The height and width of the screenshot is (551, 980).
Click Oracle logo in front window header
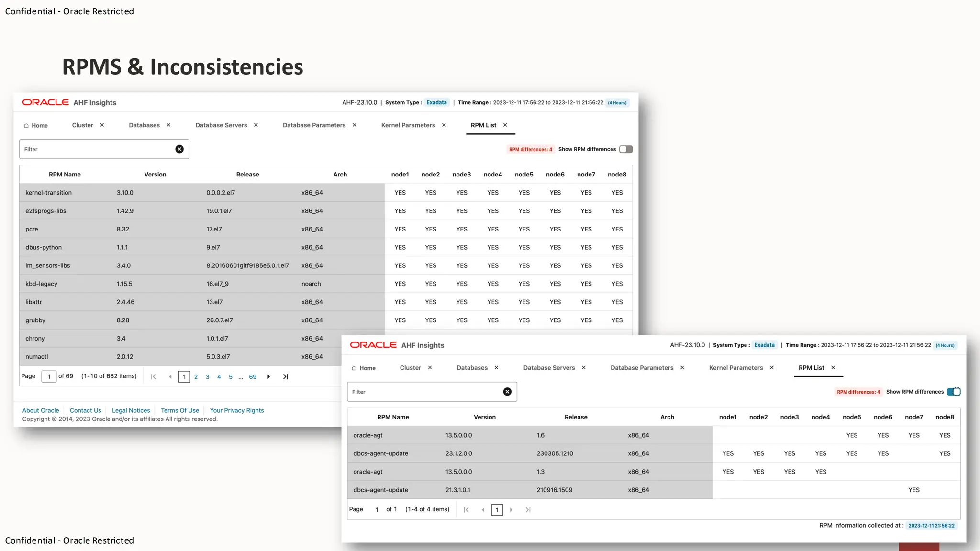[x=373, y=345]
